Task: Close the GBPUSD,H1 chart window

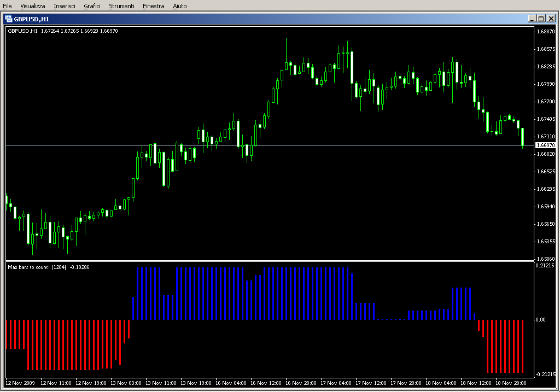Action: pos(551,19)
